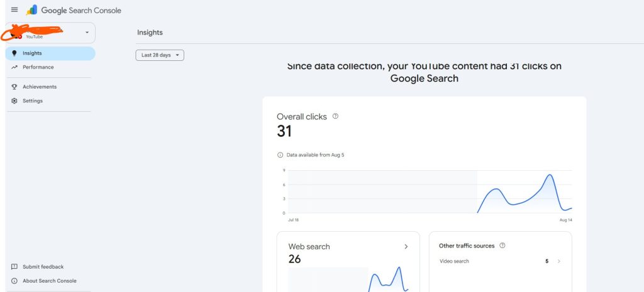Viewport: 644px width, 292px height.
Task: Click the Web search card title
Action: click(309, 247)
